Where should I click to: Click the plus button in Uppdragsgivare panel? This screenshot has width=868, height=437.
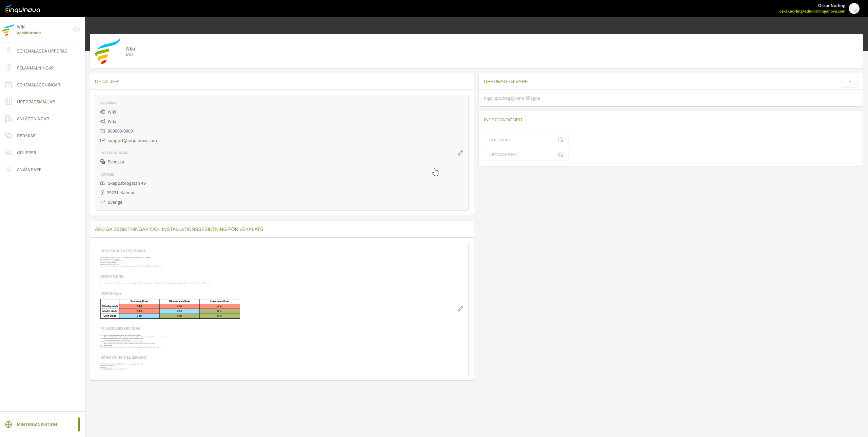point(850,81)
